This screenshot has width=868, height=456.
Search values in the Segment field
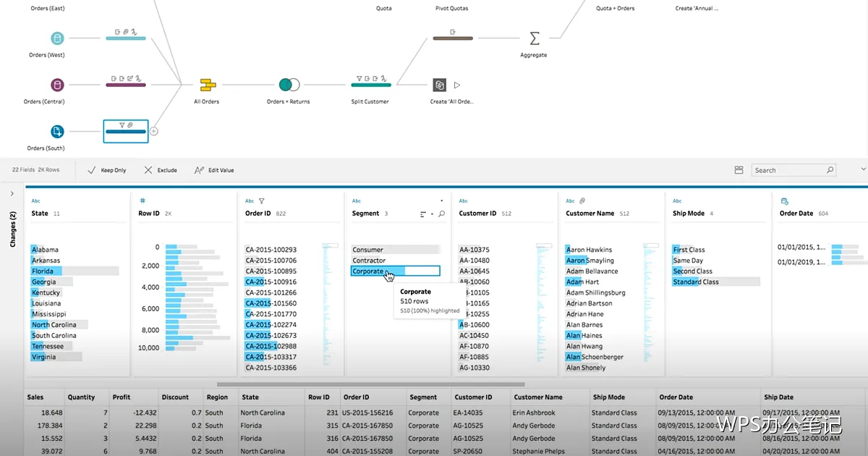442,214
